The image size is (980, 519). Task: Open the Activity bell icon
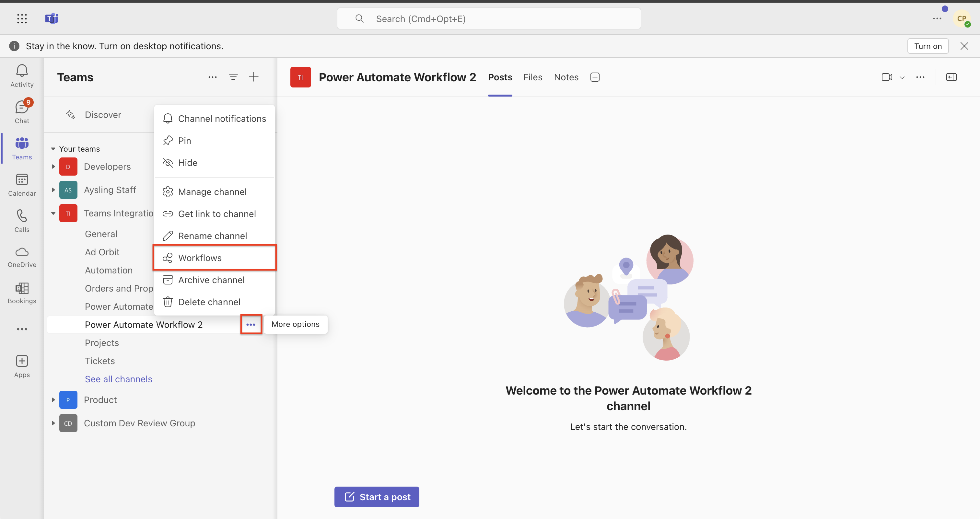click(x=22, y=76)
